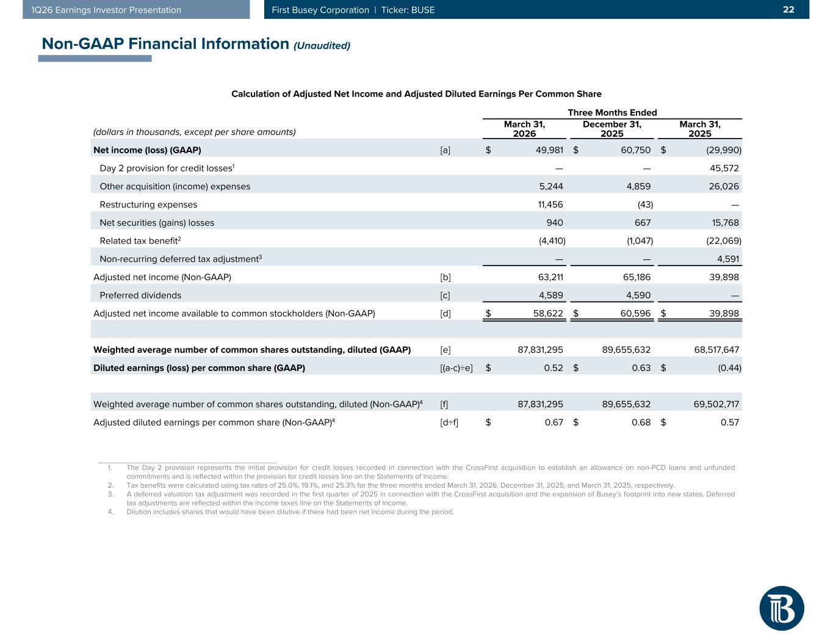The height and width of the screenshot is (644, 833).
Task: Click the 'March 31, 2026' column header
Action: coord(524,129)
